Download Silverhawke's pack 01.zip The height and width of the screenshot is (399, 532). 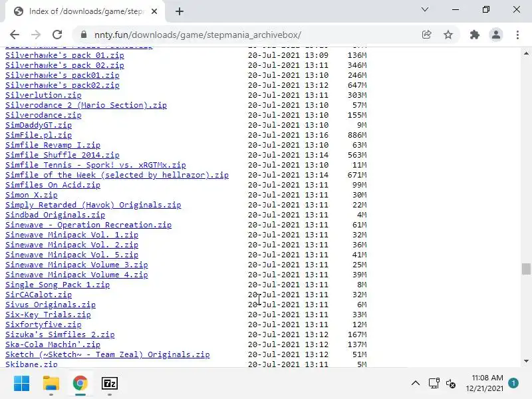(x=65, y=55)
